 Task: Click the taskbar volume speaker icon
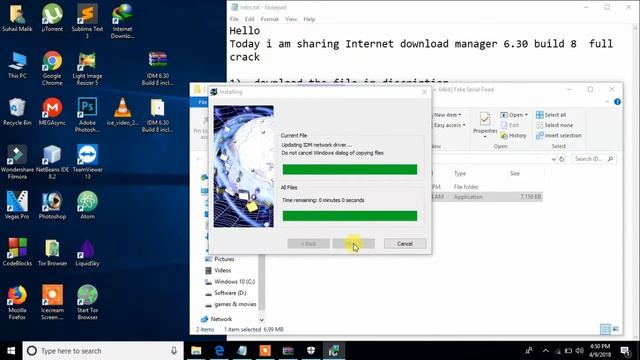point(580,351)
